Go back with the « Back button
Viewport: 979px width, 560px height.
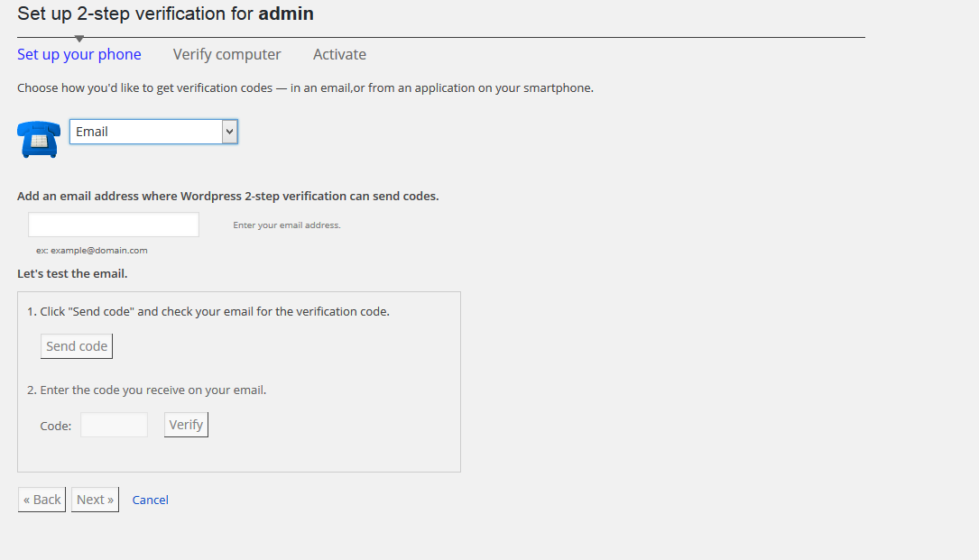[42, 500]
